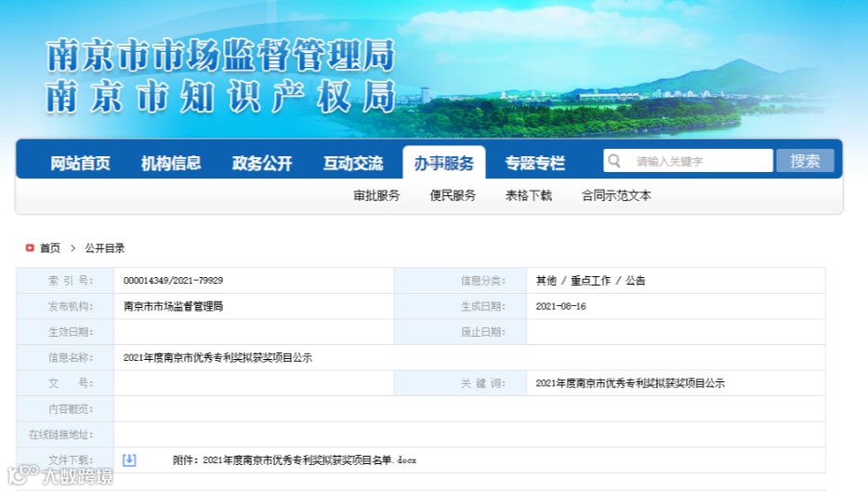Open the 网站首页 menu
868x492 pixels.
(80, 163)
